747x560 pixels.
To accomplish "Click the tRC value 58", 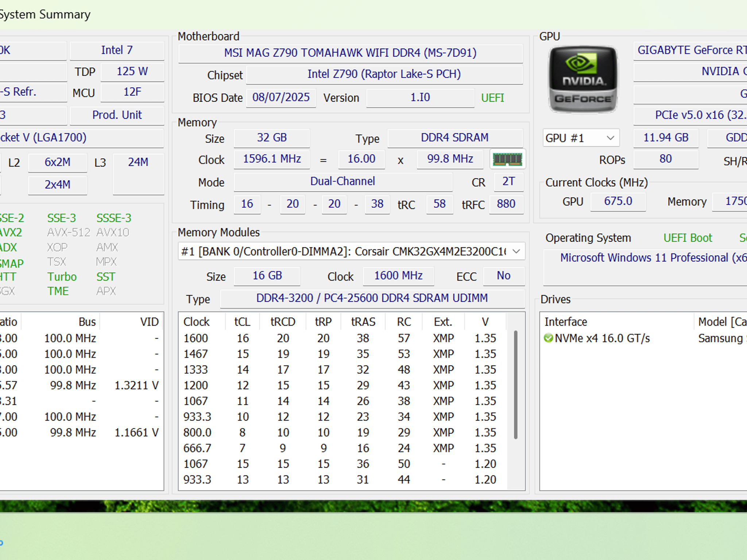I will [440, 204].
